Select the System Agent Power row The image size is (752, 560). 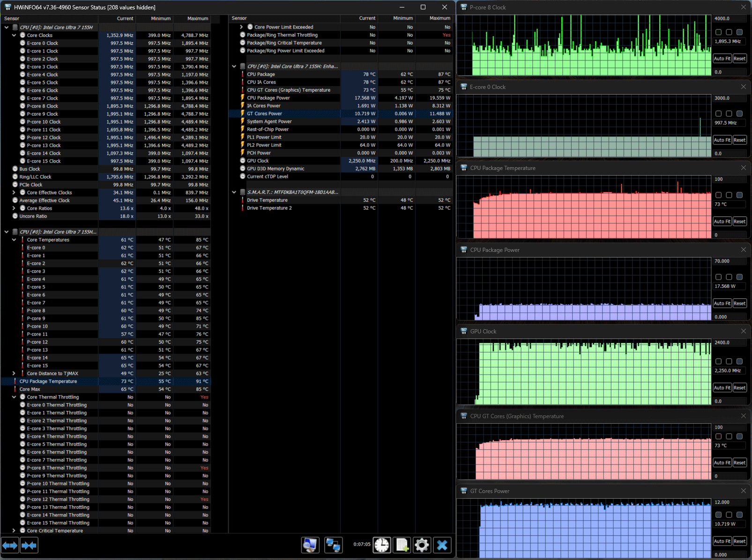pyautogui.click(x=341, y=121)
